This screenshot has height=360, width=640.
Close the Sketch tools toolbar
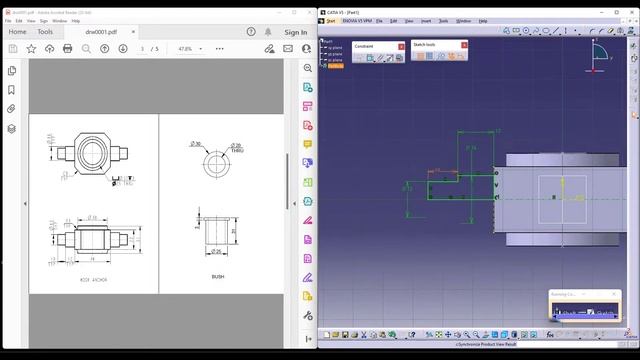click(464, 45)
